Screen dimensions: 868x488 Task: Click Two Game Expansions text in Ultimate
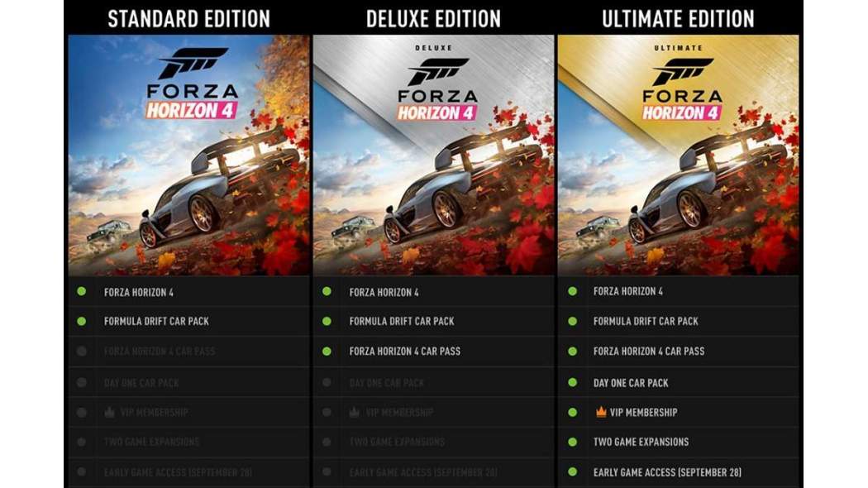[641, 442]
